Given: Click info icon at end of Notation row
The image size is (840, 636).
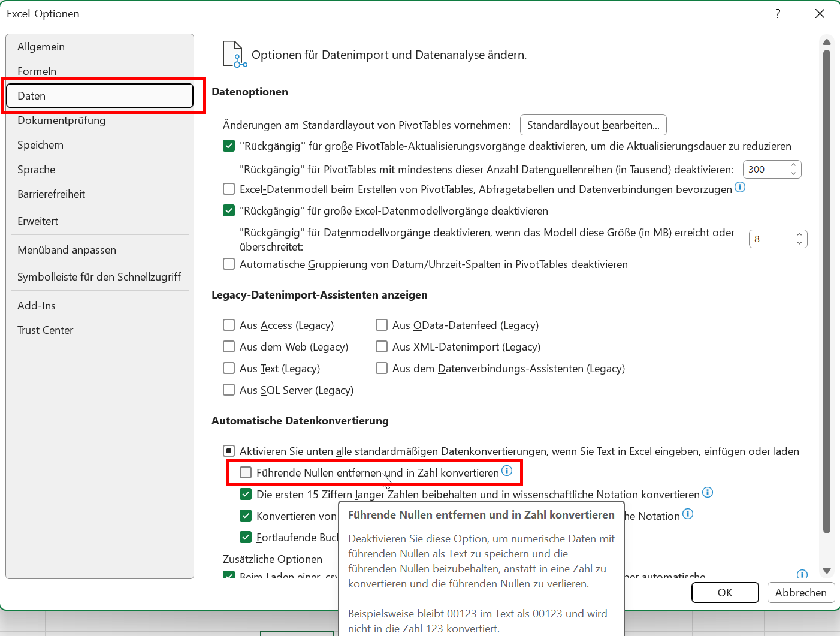Looking at the screenshot, I should pos(688,514).
